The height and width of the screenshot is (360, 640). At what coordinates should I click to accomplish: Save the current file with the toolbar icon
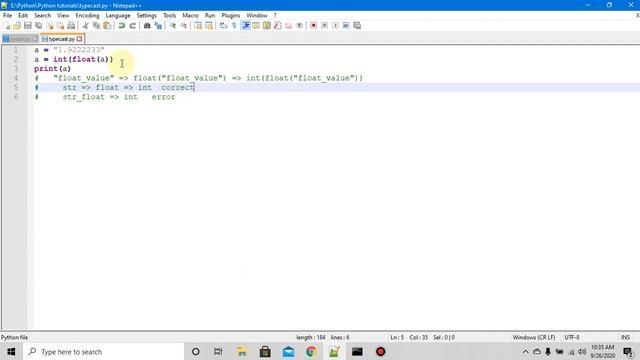(x=28, y=26)
